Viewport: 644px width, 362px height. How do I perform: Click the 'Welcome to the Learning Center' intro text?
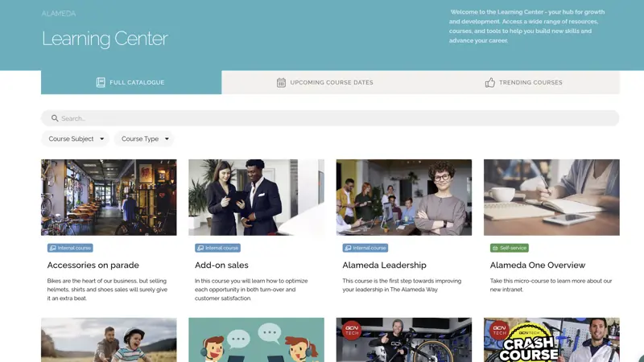(x=527, y=27)
